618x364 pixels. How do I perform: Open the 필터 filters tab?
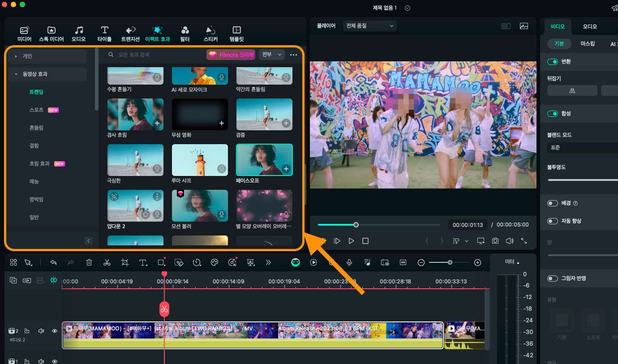185,34
